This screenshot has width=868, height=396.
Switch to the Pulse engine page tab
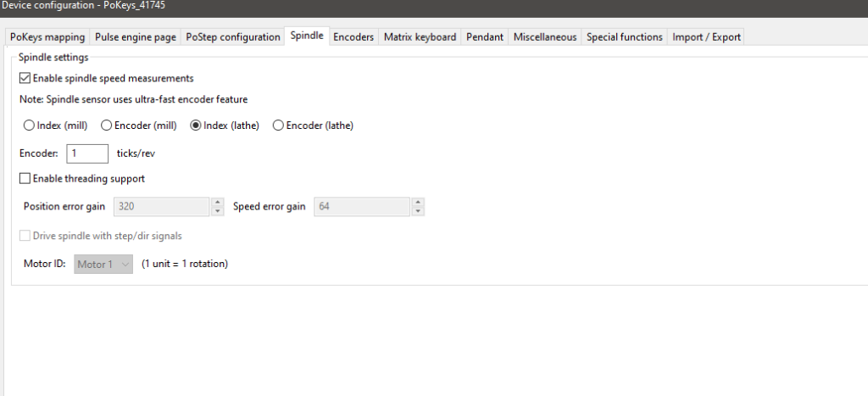click(135, 37)
